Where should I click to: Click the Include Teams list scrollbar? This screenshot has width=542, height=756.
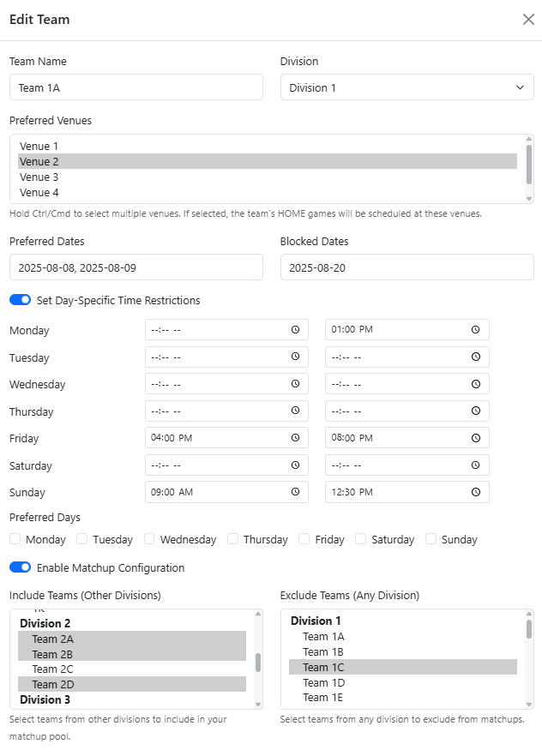tap(258, 660)
